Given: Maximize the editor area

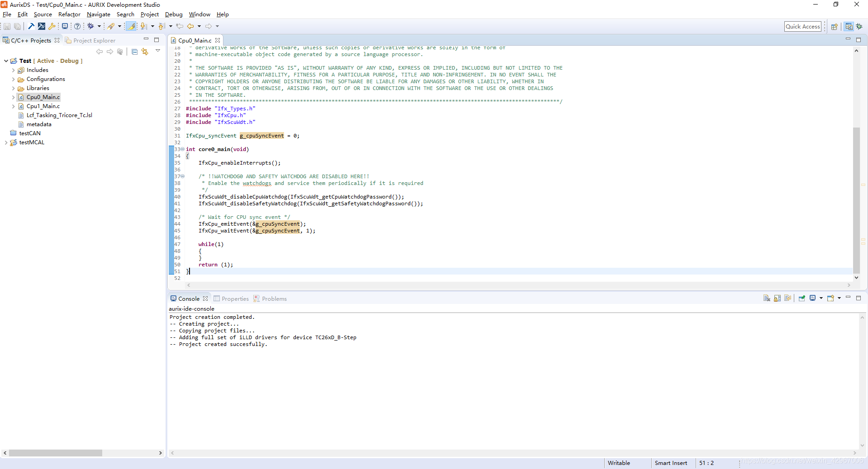Looking at the screenshot, I should (858, 40).
